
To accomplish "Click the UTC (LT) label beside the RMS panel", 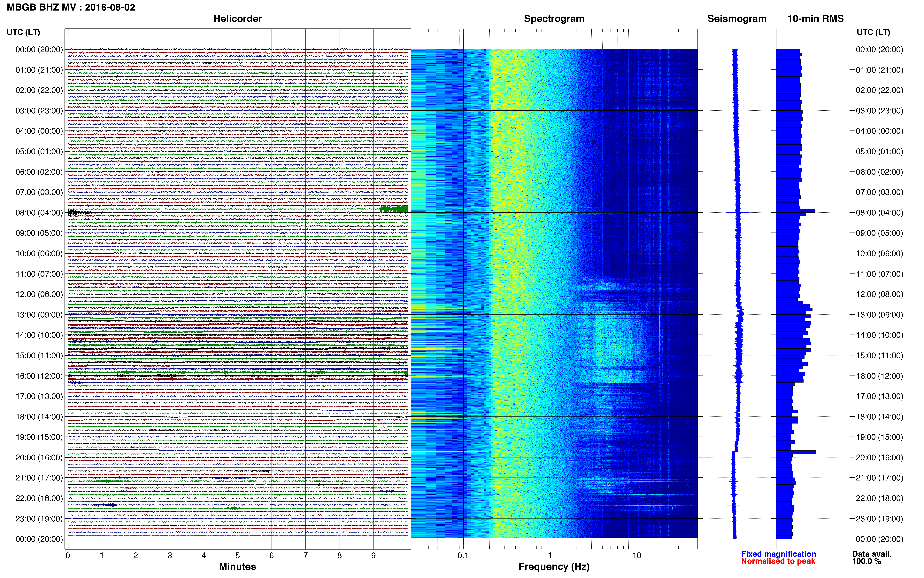I will pos(873,32).
